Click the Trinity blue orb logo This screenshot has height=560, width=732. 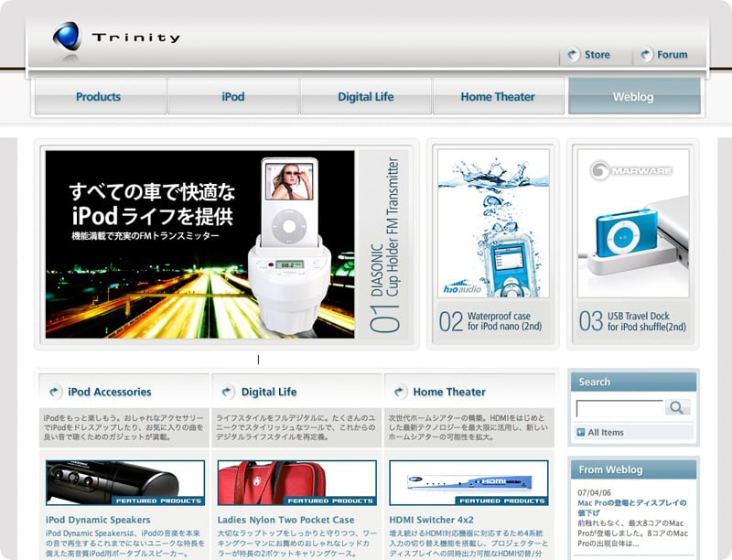pyautogui.click(x=67, y=37)
